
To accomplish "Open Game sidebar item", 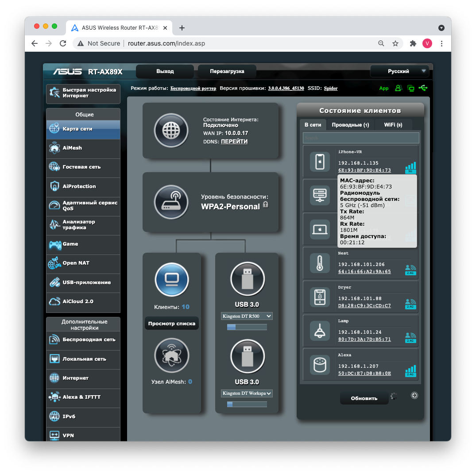I will tap(83, 244).
